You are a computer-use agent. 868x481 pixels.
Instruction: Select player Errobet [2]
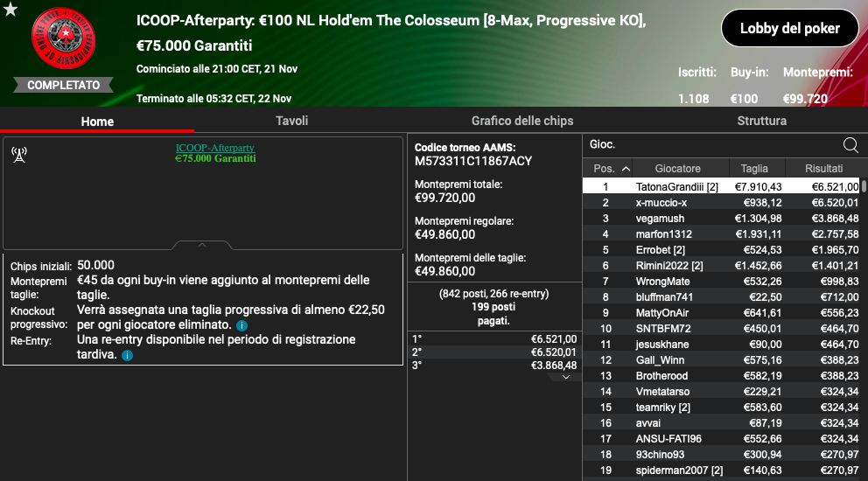(x=661, y=249)
